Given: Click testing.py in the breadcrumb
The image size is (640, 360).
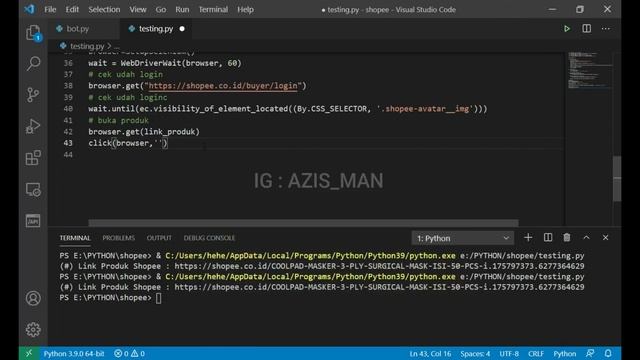Looking at the screenshot, I should pos(87,46).
